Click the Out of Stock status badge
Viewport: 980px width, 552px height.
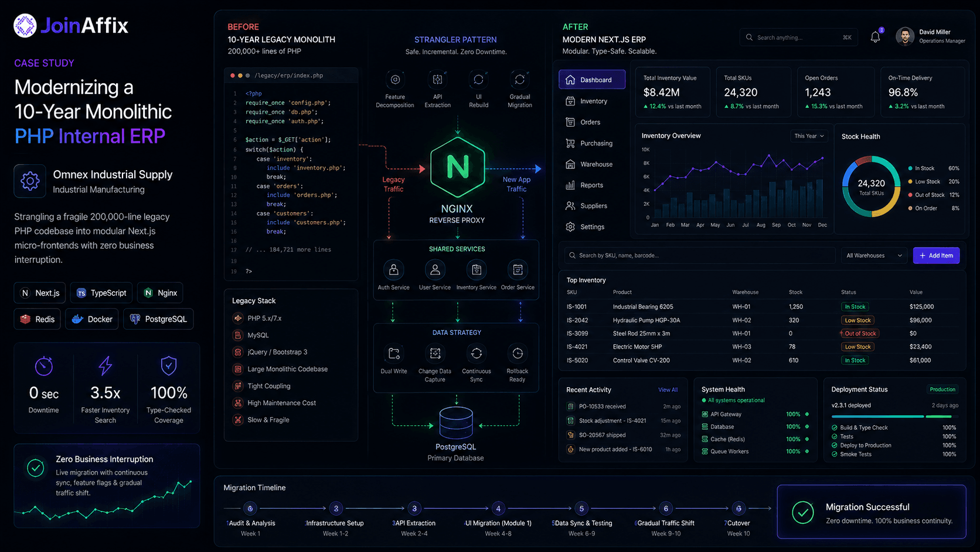(860, 334)
